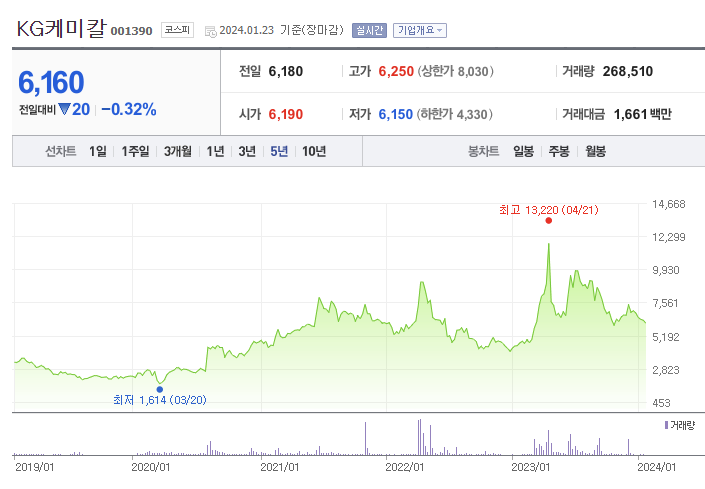
Task: Click the 453 y-axis label
Action: point(661,403)
